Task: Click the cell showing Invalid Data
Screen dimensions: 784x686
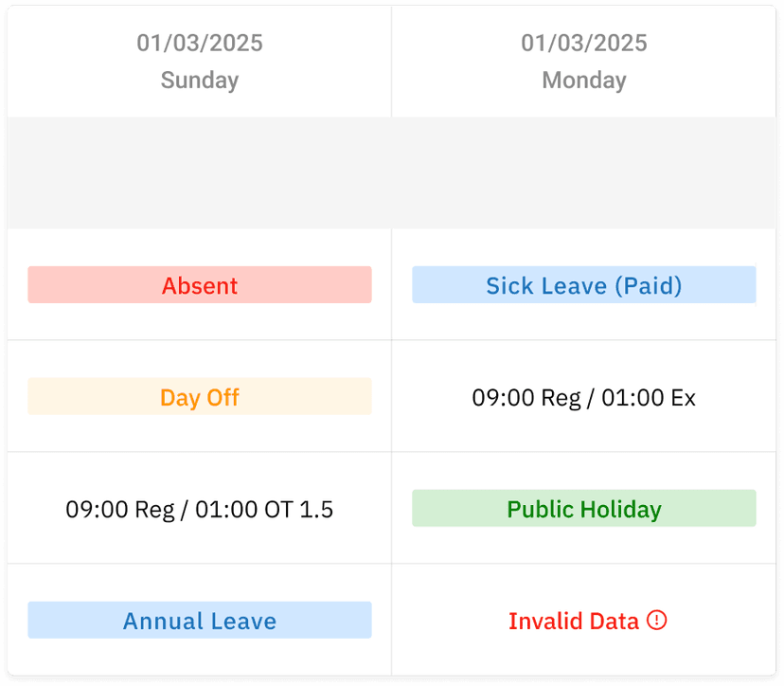Action: pyautogui.click(x=583, y=621)
